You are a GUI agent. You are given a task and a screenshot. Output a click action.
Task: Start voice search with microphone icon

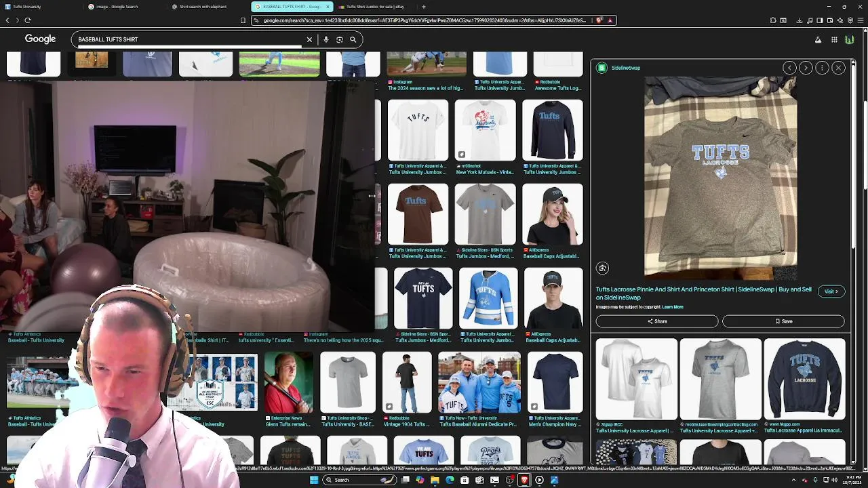pyautogui.click(x=326, y=39)
